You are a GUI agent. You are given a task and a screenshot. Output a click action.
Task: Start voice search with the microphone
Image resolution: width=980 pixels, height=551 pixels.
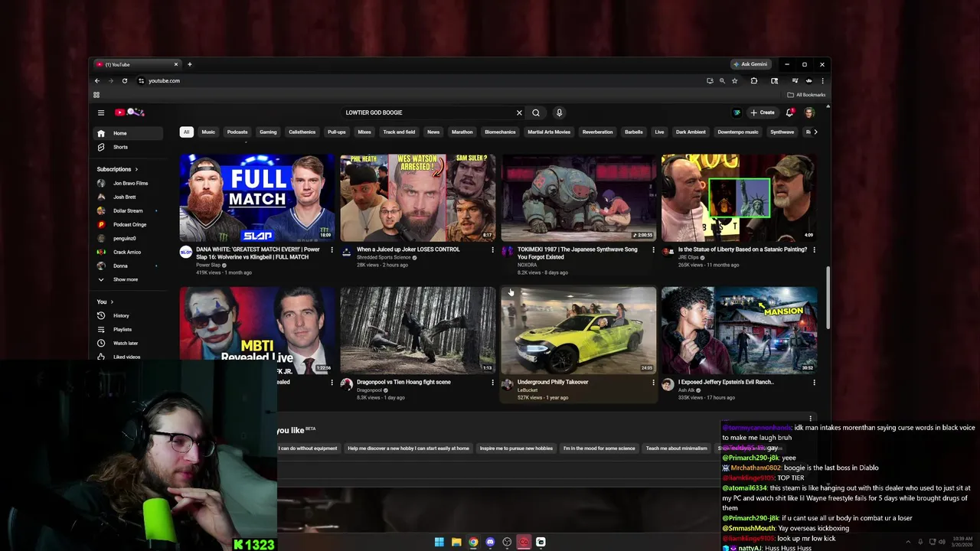[x=559, y=112]
